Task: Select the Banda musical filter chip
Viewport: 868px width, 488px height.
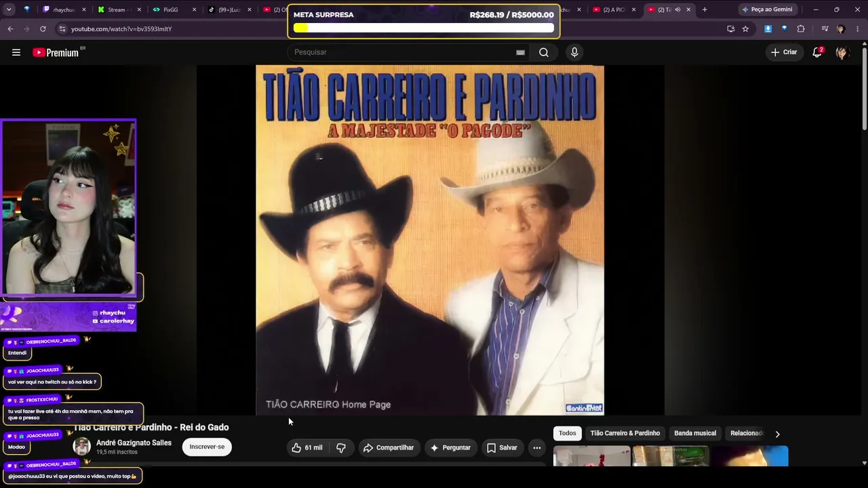Action: click(695, 433)
